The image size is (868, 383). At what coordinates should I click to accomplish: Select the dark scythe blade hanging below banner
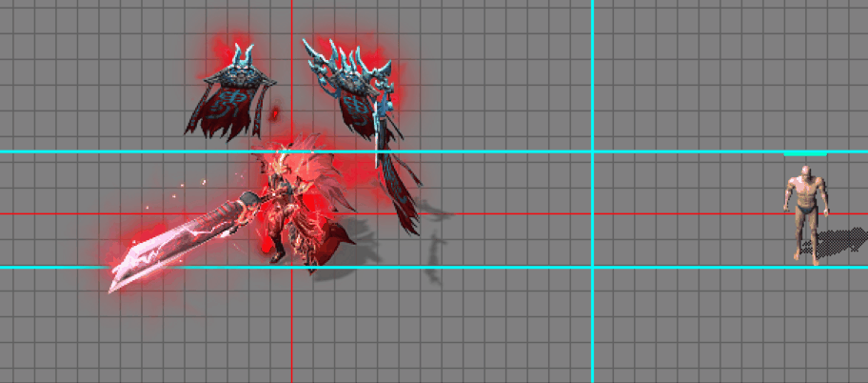(400, 195)
